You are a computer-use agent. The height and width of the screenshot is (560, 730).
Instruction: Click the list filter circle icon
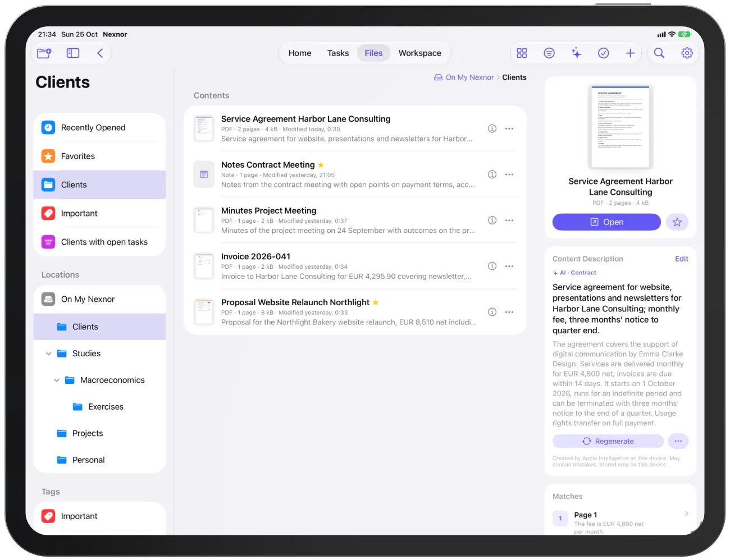549,53
